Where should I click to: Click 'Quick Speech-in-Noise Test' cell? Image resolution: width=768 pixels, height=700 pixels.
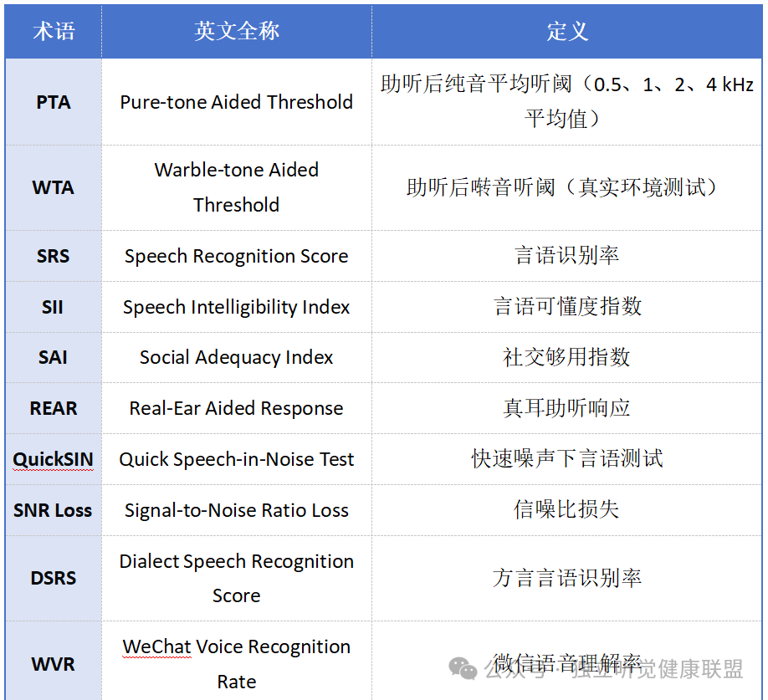click(x=237, y=459)
